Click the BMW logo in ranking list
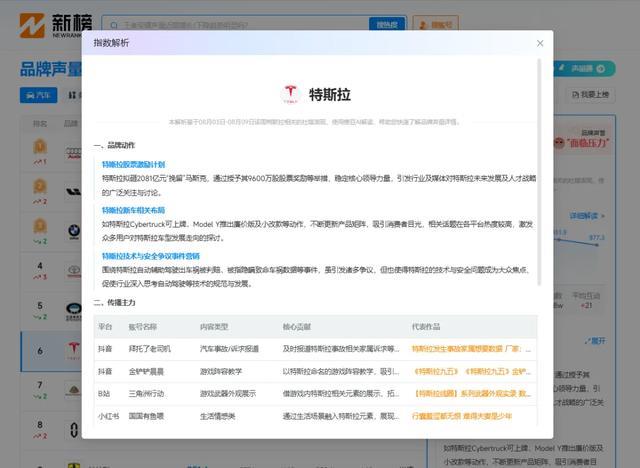This screenshot has height=468, width=640. (x=73, y=231)
